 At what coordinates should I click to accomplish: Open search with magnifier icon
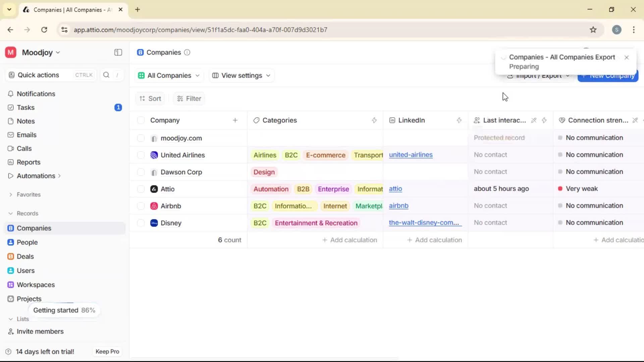[106, 75]
